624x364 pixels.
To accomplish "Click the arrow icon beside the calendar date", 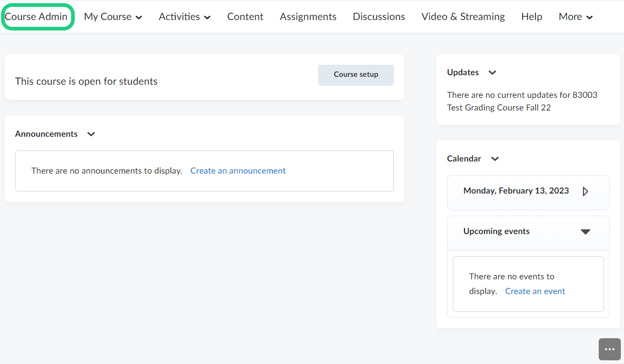I will click(x=586, y=191).
